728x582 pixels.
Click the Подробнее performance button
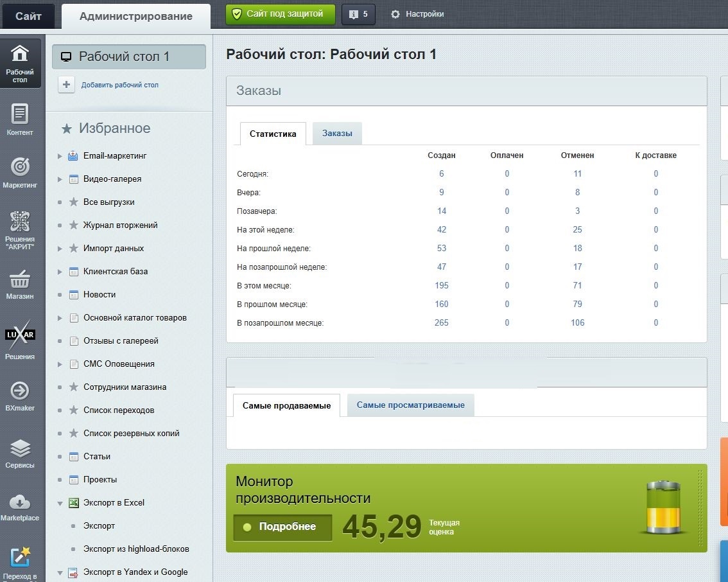point(282,527)
